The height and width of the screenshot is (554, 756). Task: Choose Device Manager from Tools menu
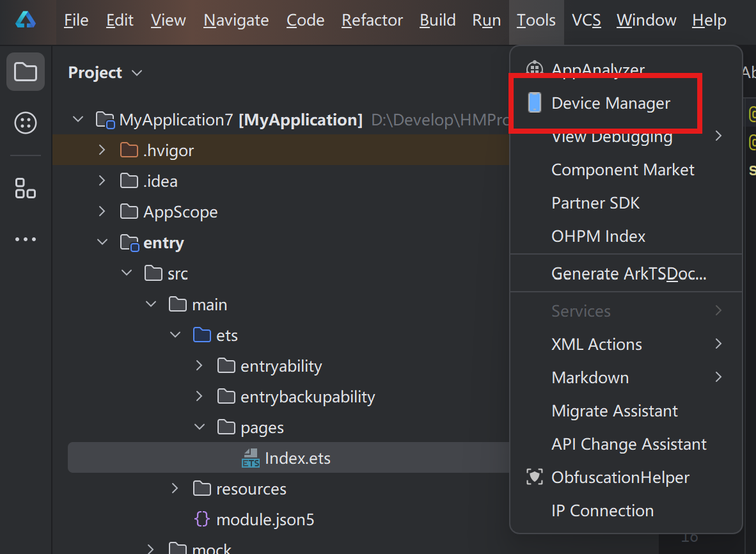(x=626, y=103)
